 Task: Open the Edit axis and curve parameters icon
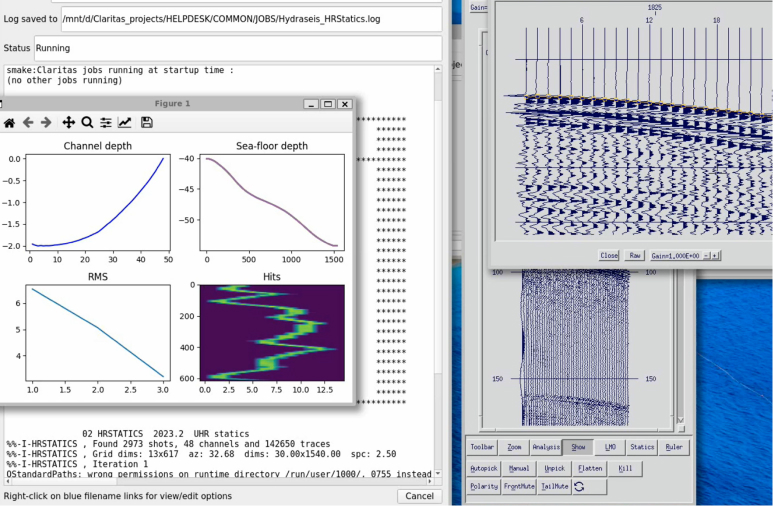coord(125,123)
